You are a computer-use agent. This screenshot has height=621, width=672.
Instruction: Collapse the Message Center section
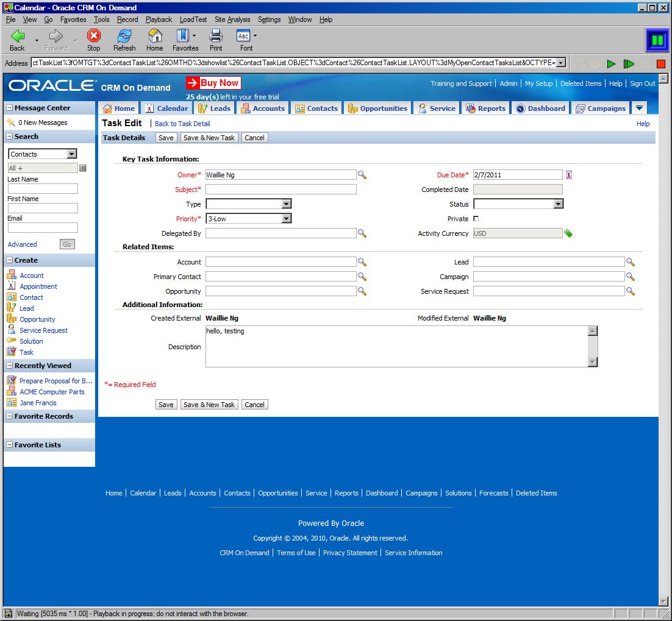click(9, 108)
